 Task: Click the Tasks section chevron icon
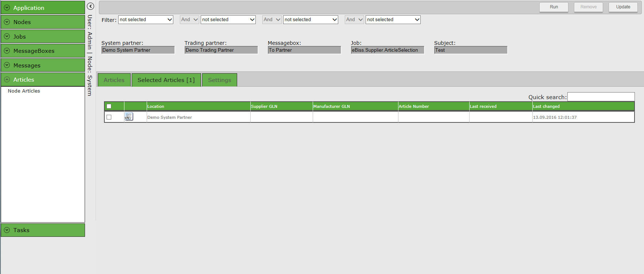[x=7, y=230]
